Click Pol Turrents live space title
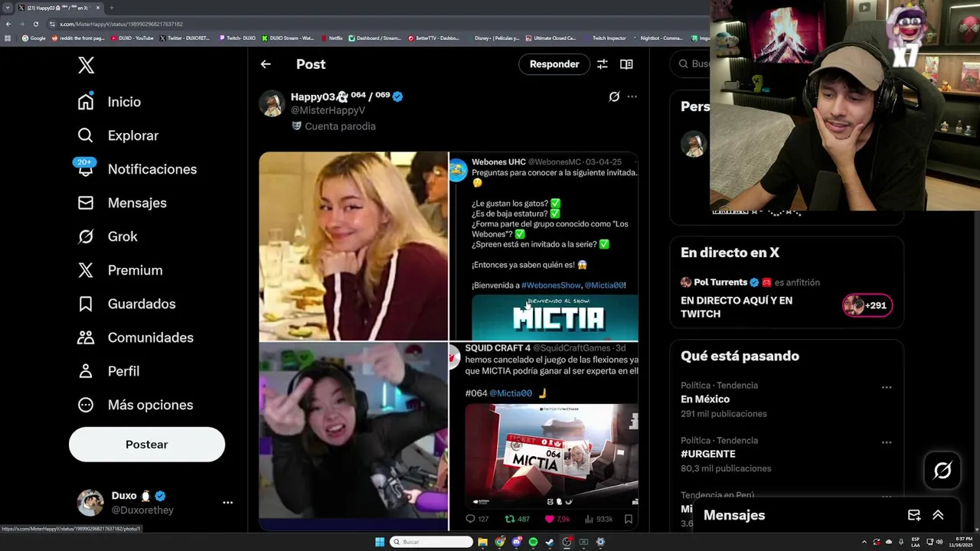The image size is (980, 551). pos(737,307)
